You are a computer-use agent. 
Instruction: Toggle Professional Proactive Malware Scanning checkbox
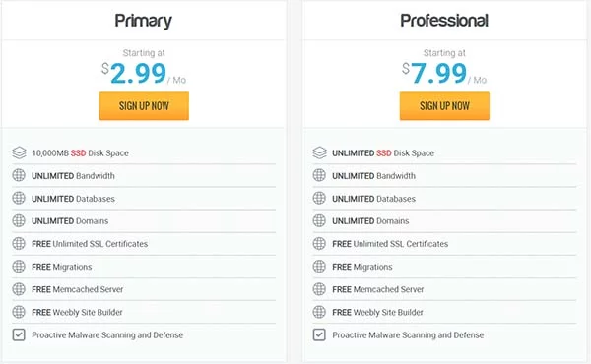(319, 334)
